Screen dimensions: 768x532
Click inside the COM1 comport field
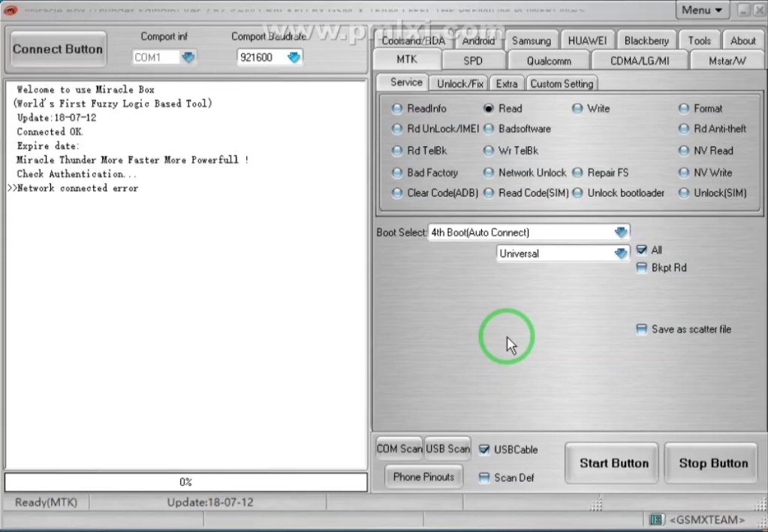[157, 57]
